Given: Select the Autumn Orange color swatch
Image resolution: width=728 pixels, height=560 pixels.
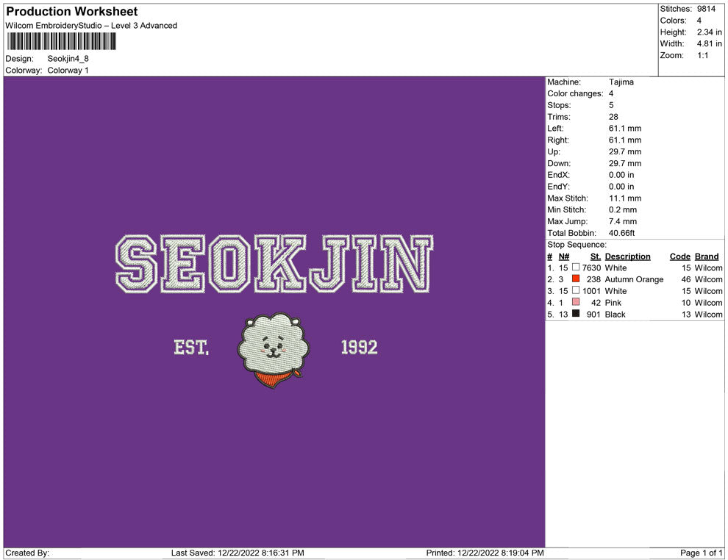Looking at the screenshot, I should tap(577, 279).
